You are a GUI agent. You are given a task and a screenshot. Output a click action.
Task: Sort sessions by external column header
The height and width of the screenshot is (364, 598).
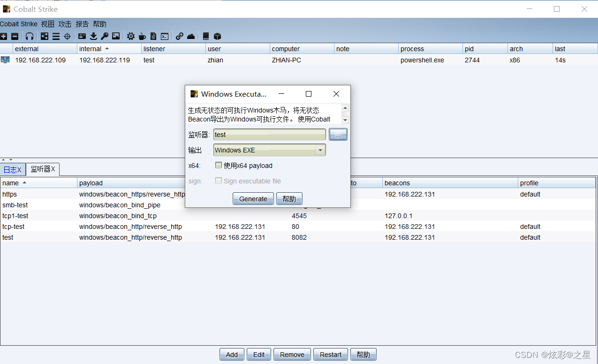(45, 49)
